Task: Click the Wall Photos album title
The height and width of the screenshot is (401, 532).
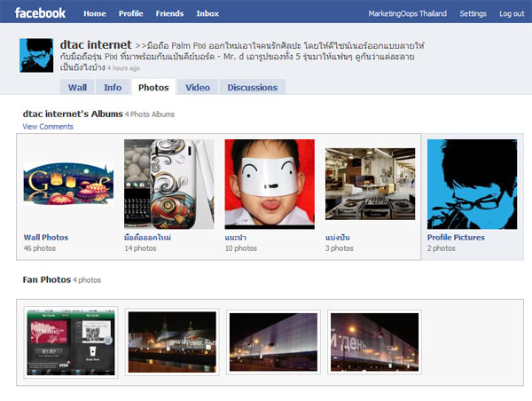Action: [x=46, y=238]
